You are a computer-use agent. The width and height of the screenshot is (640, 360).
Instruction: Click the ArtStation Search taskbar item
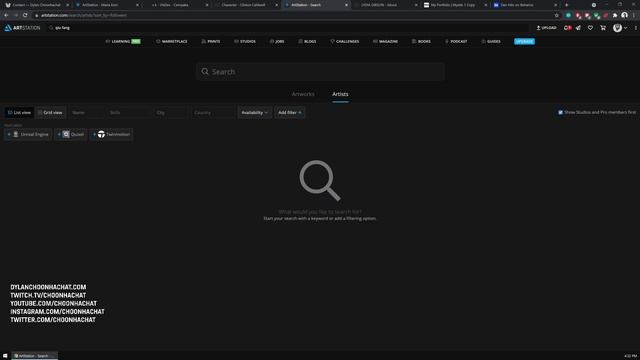tap(35, 356)
